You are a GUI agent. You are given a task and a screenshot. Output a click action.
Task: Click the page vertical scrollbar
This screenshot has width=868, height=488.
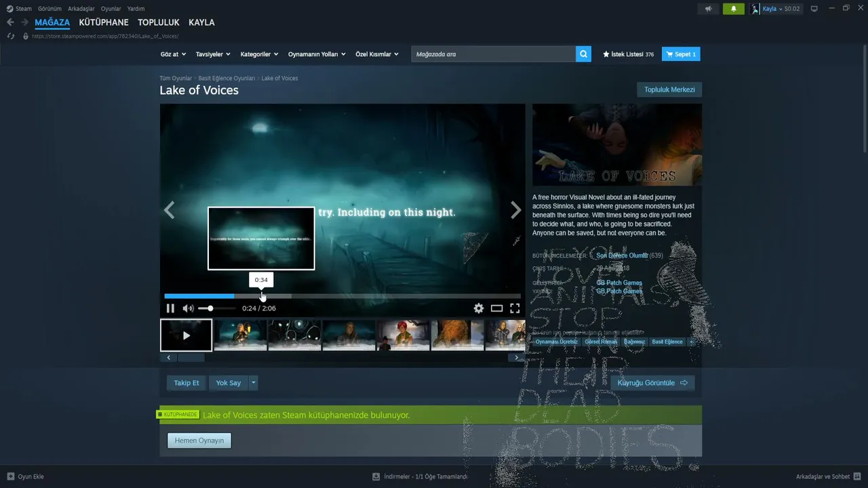[864, 94]
